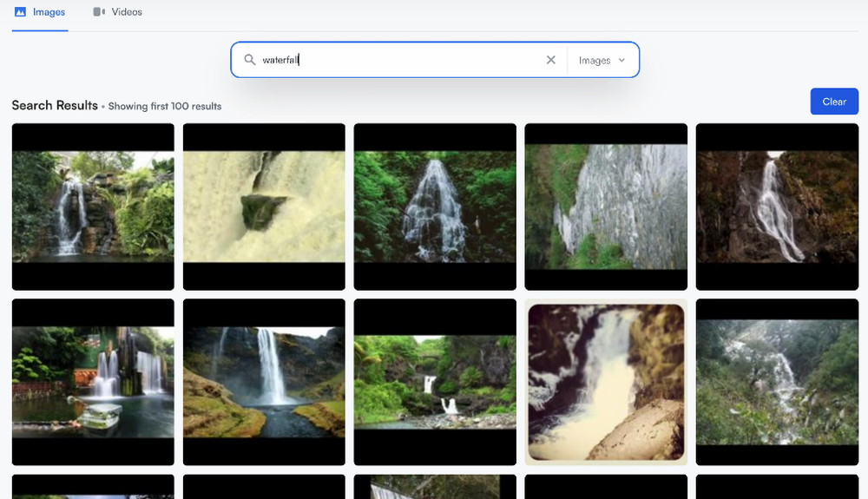Open thumbnail of cone-shaped waterfall in green forest

435,207
